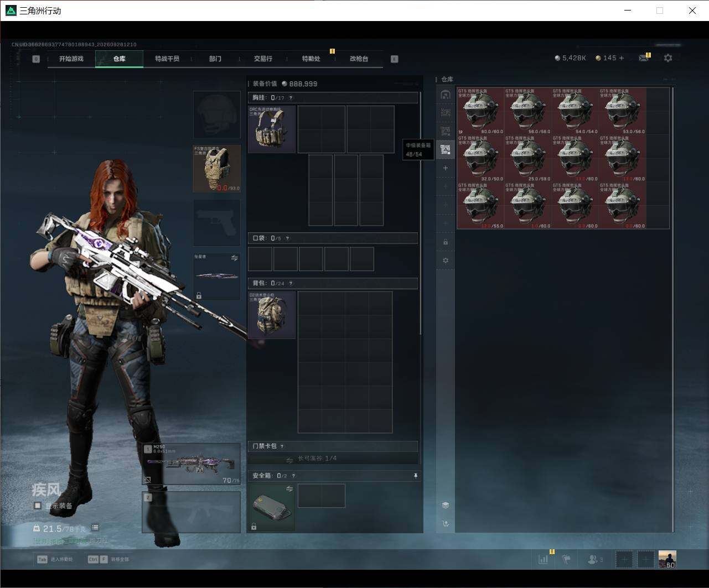Click the 进入特勤处 button
Image resolution: width=709 pixels, height=588 pixels.
pyautogui.click(x=55, y=559)
